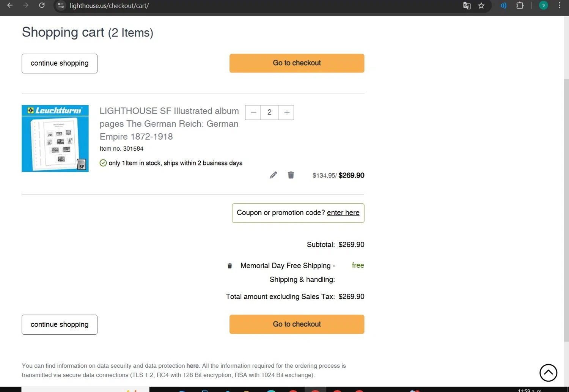
Task: Open the green profile avatar
Action: pyautogui.click(x=544, y=5)
